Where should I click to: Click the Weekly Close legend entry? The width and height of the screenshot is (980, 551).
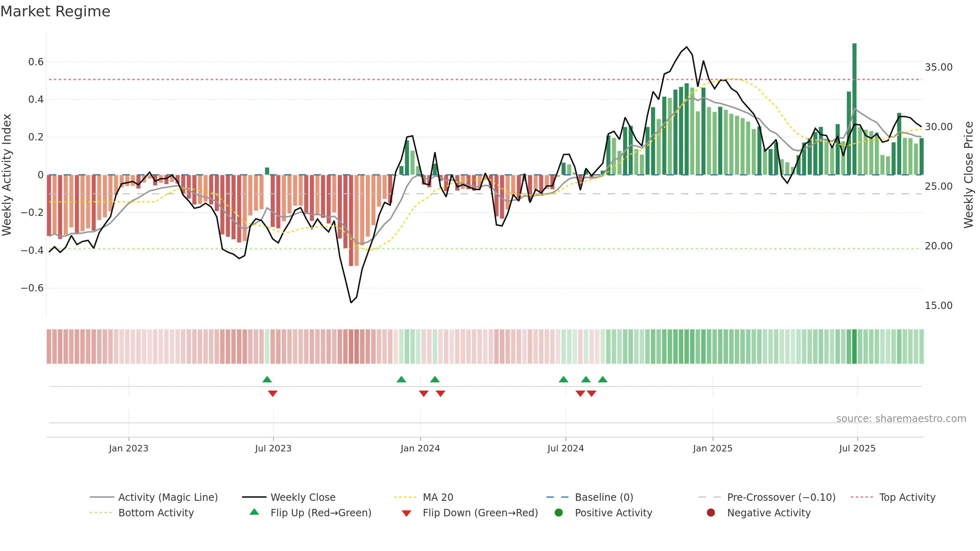pos(289,497)
